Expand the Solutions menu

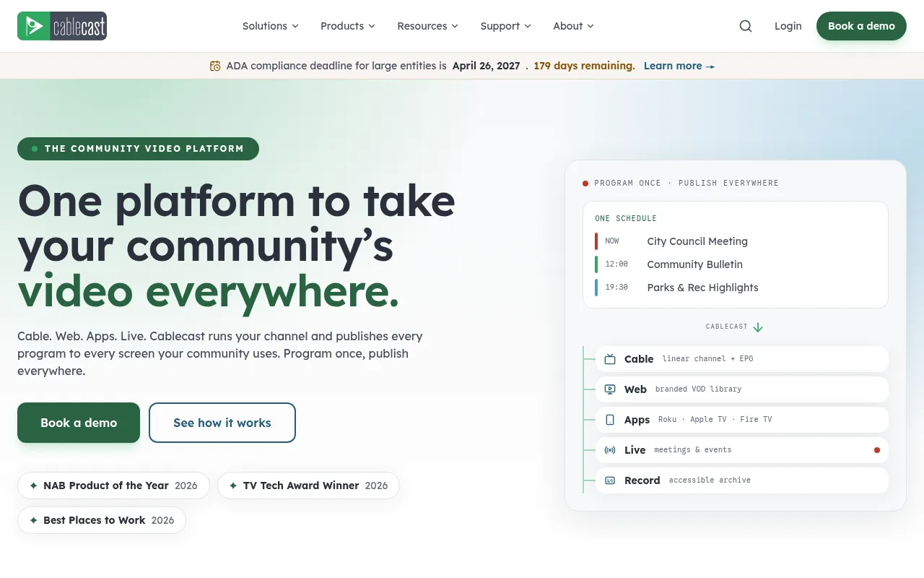pos(271,26)
